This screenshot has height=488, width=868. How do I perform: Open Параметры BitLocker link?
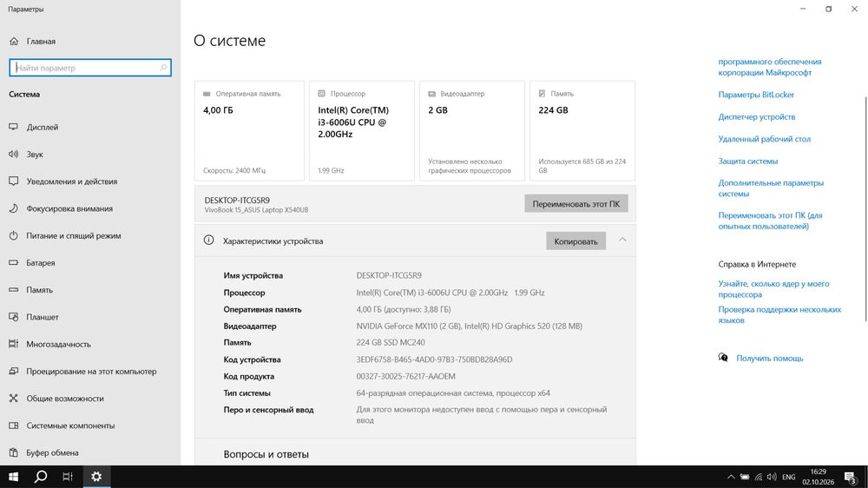point(756,95)
